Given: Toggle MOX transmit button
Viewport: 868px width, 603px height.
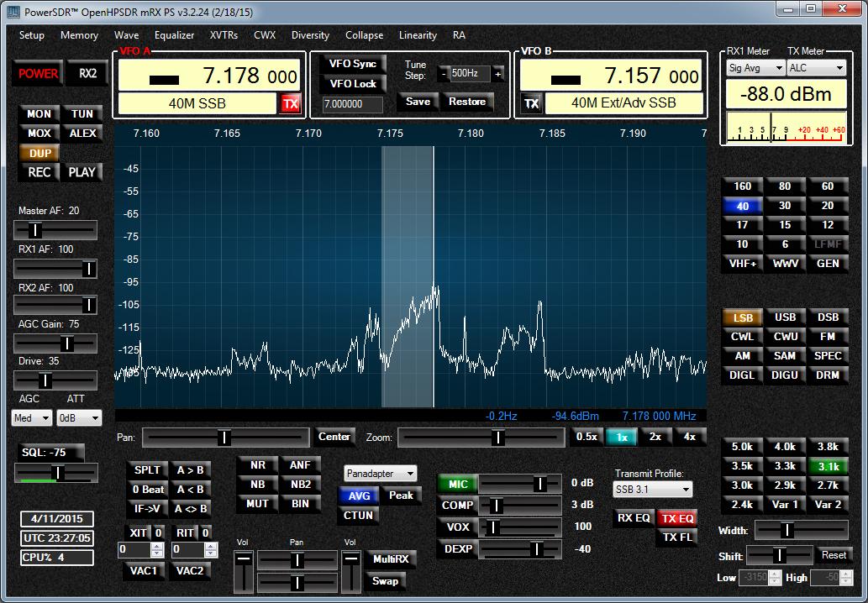Looking at the screenshot, I should pyautogui.click(x=39, y=134).
